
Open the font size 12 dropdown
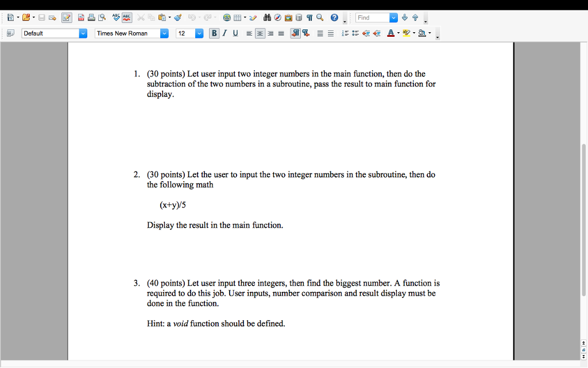pyautogui.click(x=199, y=33)
